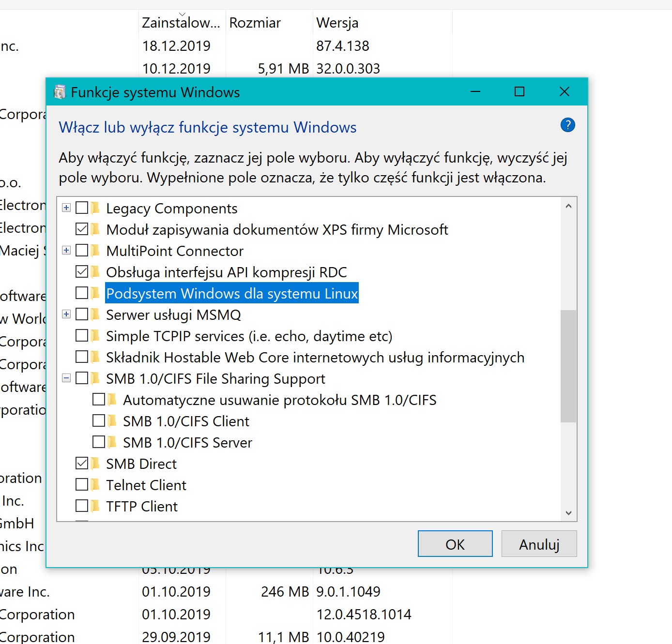672x644 pixels.
Task: Check SMB 1.0/CIFS Server checkbox
Action: tap(99, 442)
